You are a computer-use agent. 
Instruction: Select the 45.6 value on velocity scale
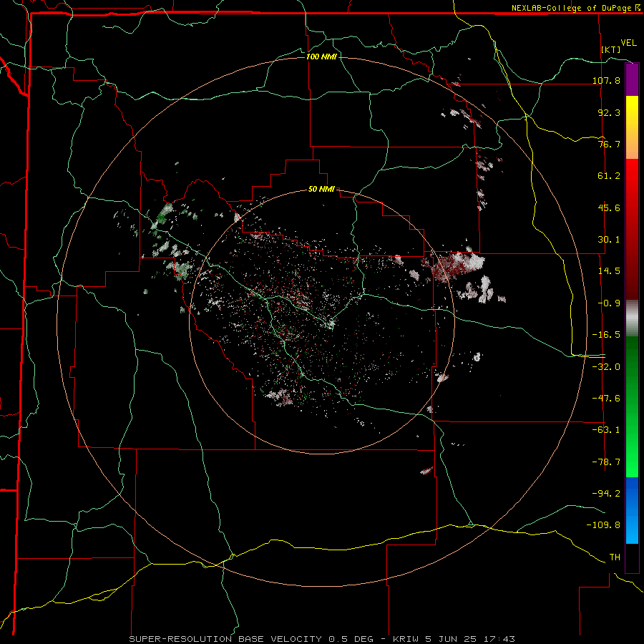[x=609, y=208]
